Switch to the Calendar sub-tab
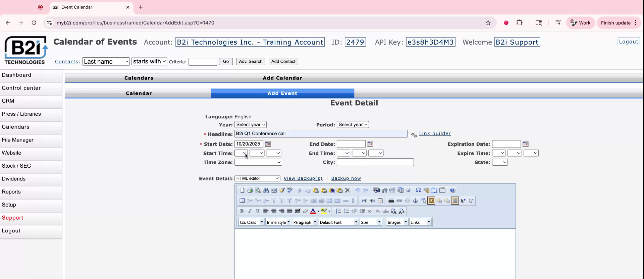The width and height of the screenshot is (644, 279). coord(139,93)
